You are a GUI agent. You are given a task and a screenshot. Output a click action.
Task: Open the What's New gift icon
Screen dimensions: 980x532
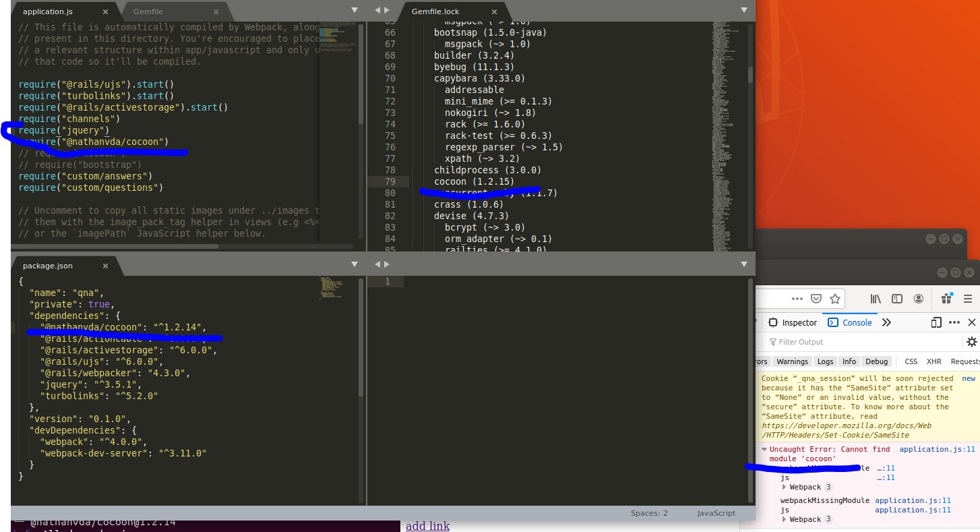pyautogui.click(x=948, y=298)
